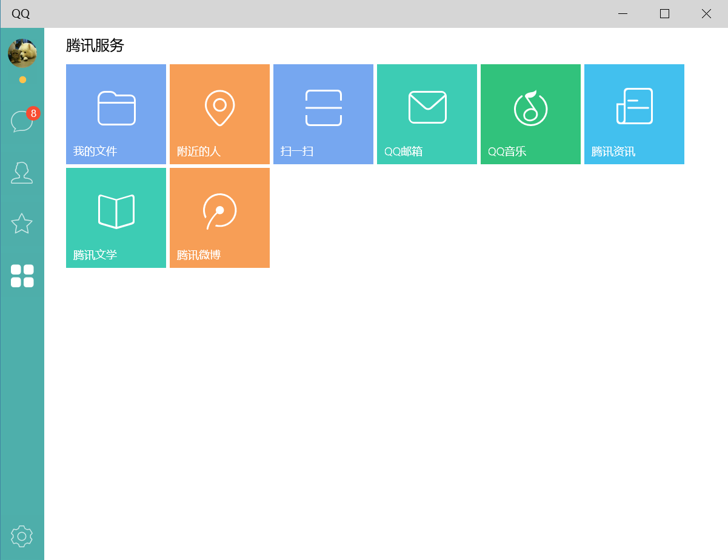Open the 腾讯文学 literature tile
The height and width of the screenshot is (560, 728).
pos(116,218)
